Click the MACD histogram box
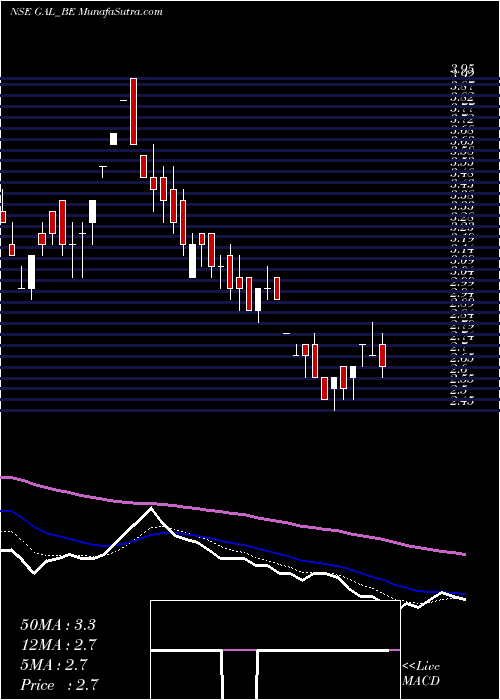The image size is (500, 700). pos(275,650)
